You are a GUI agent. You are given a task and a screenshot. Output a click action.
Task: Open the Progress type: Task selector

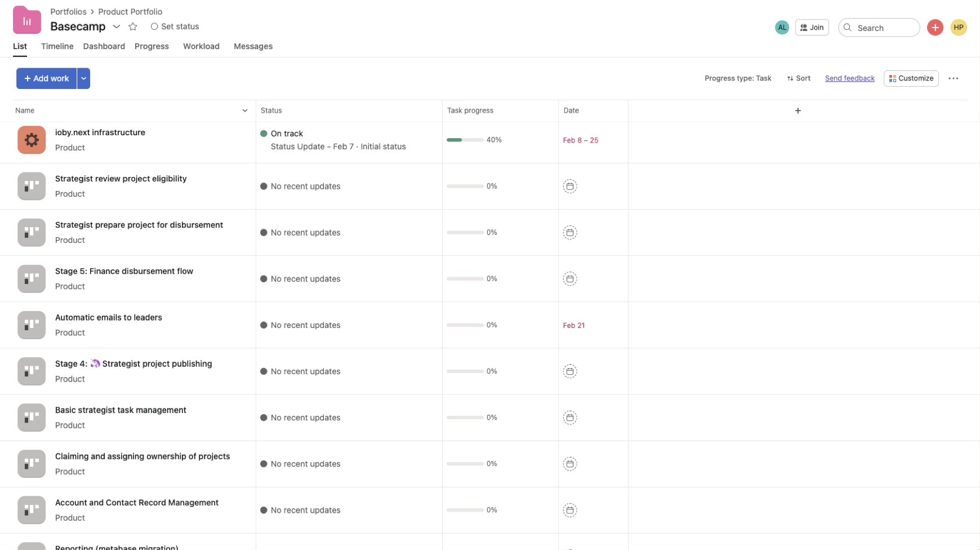pyautogui.click(x=738, y=78)
